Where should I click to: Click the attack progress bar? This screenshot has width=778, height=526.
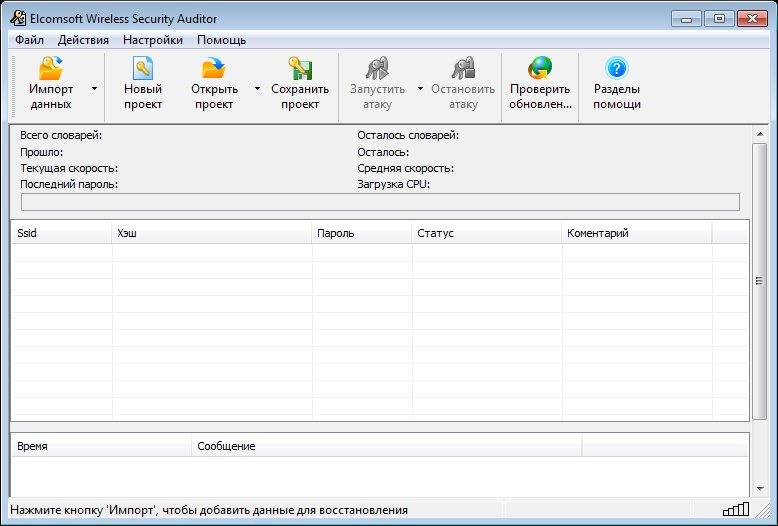tap(380, 202)
